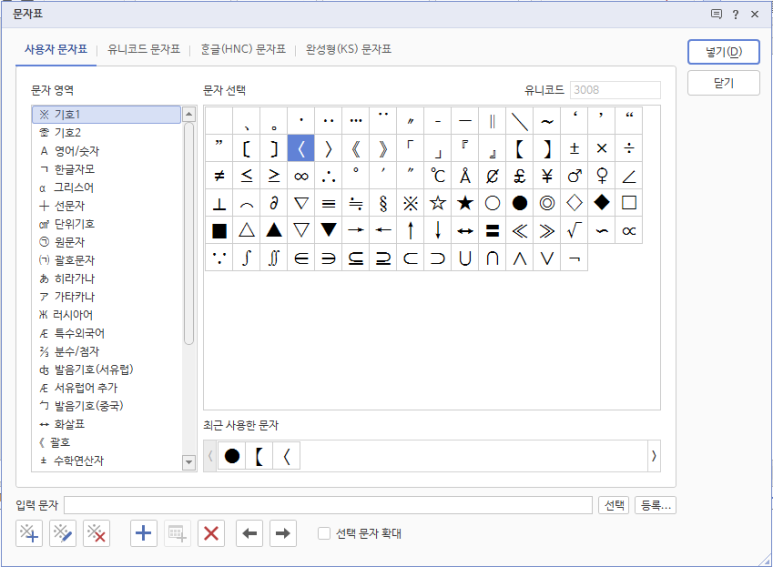Image resolution: width=773 pixels, height=567 pixels.
Task: Select the integral ∫ symbol
Action: point(246,257)
